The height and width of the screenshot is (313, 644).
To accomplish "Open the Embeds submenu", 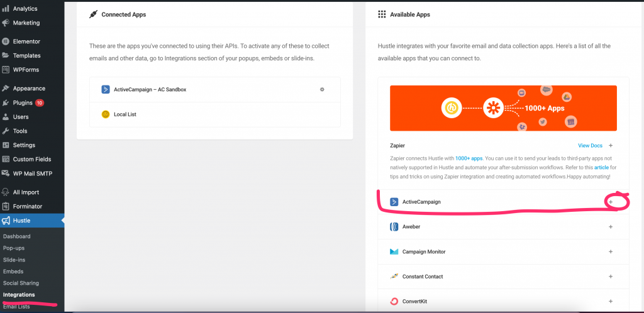I will tap(13, 272).
